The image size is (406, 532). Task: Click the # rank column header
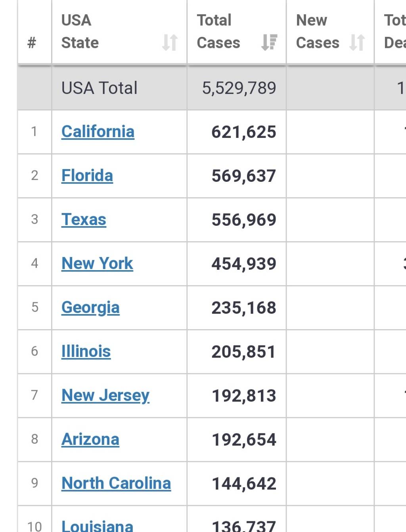[x=32, y=42]
